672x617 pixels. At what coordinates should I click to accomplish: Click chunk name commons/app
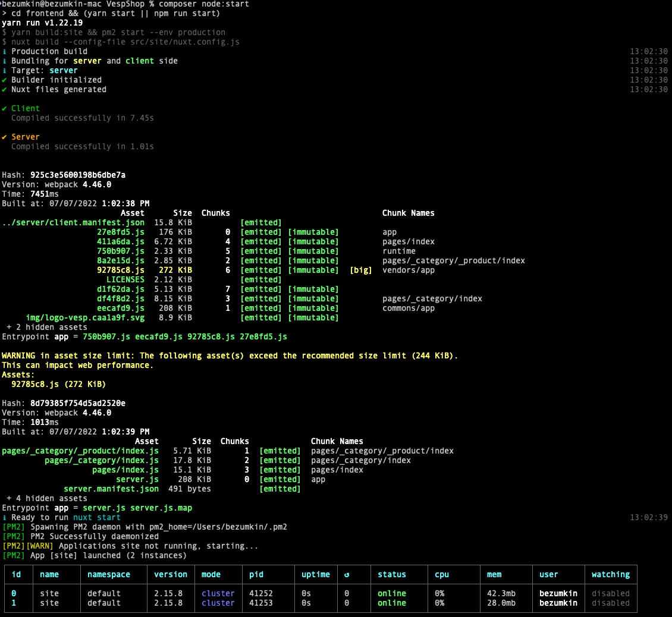[x=409, y=308]
